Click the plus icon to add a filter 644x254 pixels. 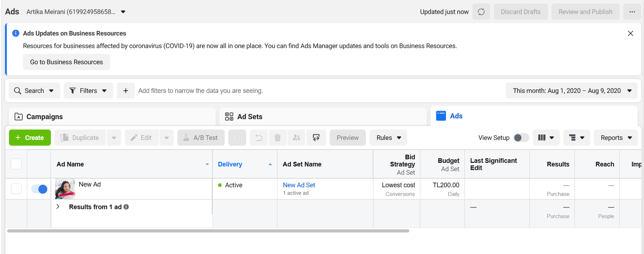(126, 91)
